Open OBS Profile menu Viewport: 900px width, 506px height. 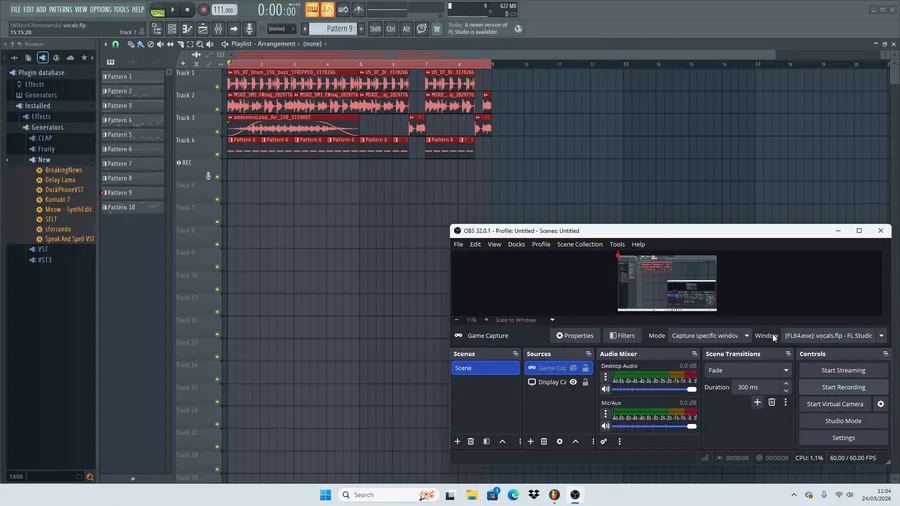coord(541,244)
